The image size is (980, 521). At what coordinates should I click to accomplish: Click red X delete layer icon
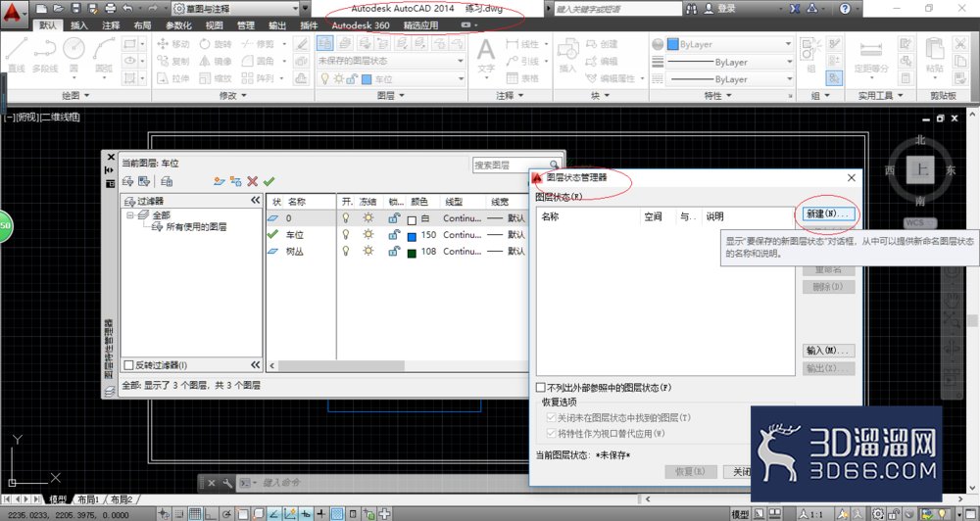(x=253, y=181)
